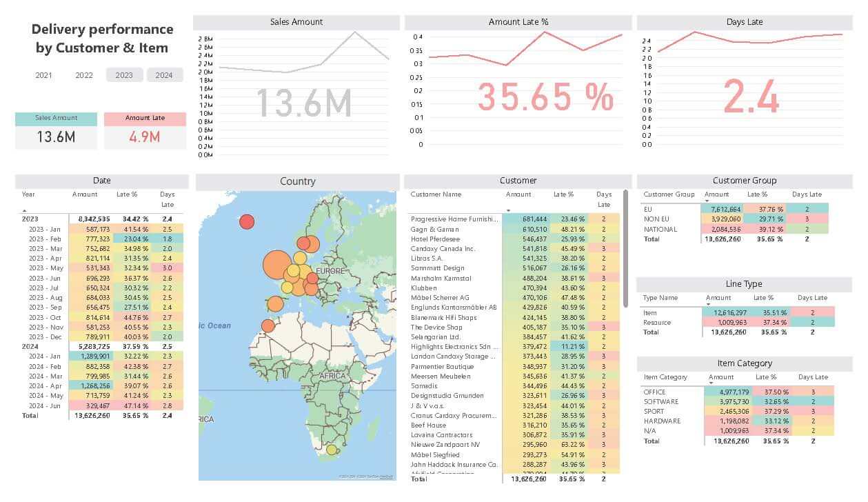Sort Customer table by Customer Name header
The image size is (868, 502).
click(436, 194)
